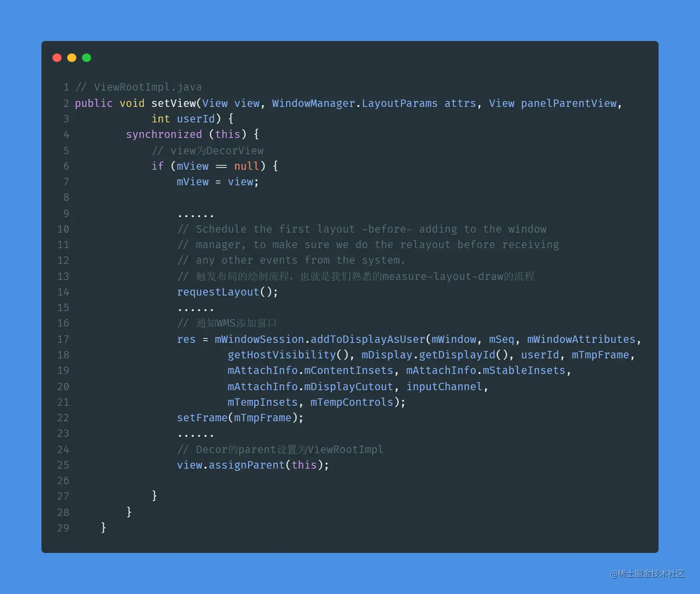Click the green maximize dot

coord(87,58)
